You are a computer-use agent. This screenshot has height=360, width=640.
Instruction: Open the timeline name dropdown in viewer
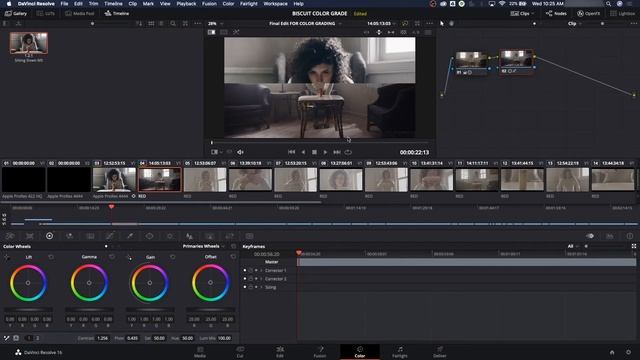[305, 24]
